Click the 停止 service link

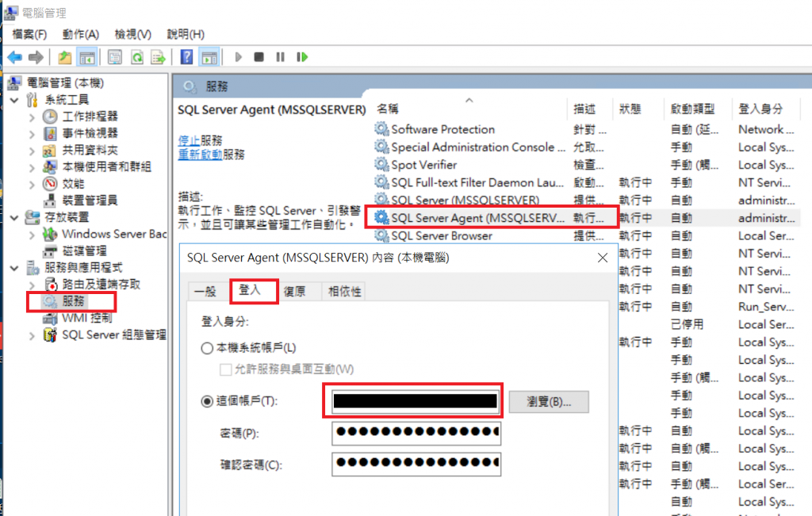pos(189,140)
